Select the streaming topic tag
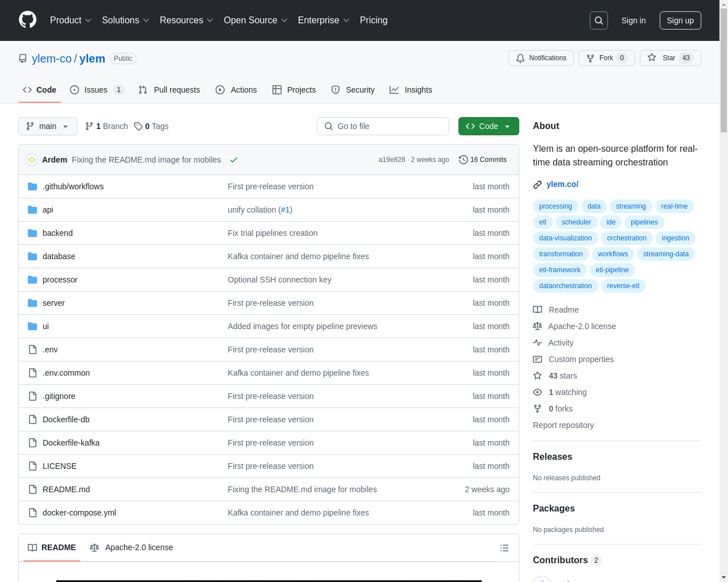Viewport: 728px width, 582px height. pyautogui.click(x=631, y=206)
